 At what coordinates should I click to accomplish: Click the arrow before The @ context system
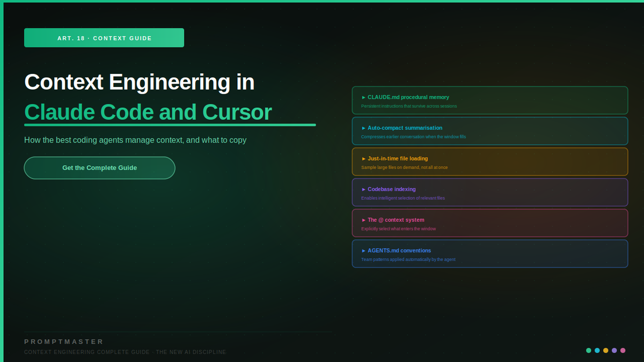(363, 220)
